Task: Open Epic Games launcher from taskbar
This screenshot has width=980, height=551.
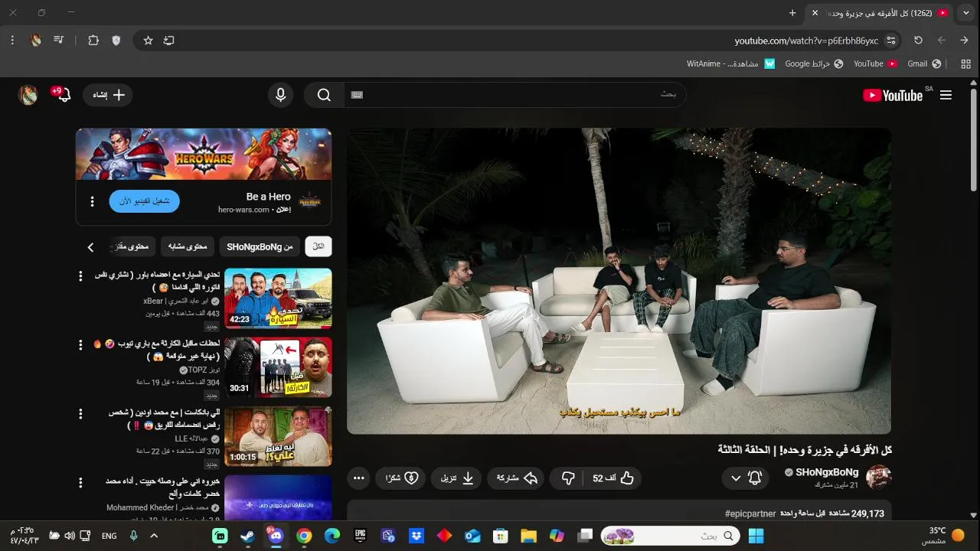Action: [360, 536]
